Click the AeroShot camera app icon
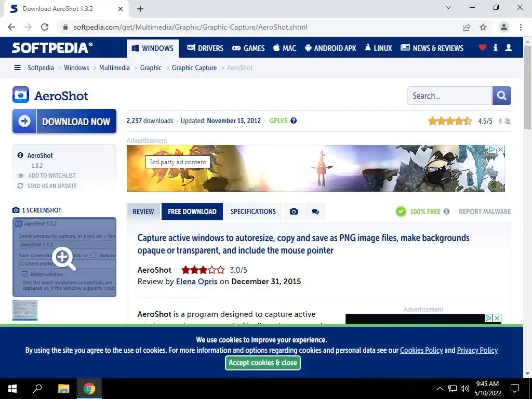Screen dimensions: 532x399 pos(21,95)
